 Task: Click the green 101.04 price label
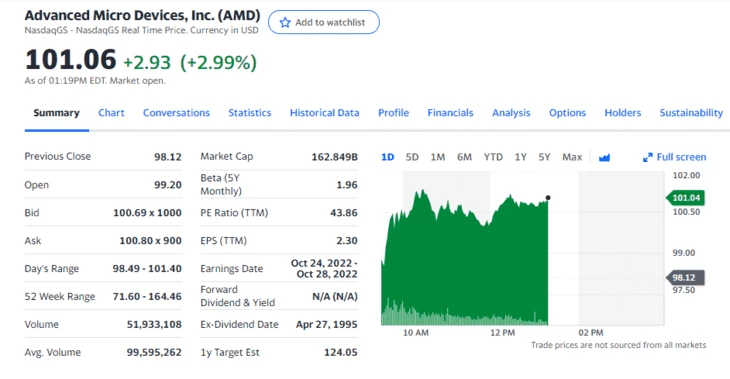(x=685, y=198)
